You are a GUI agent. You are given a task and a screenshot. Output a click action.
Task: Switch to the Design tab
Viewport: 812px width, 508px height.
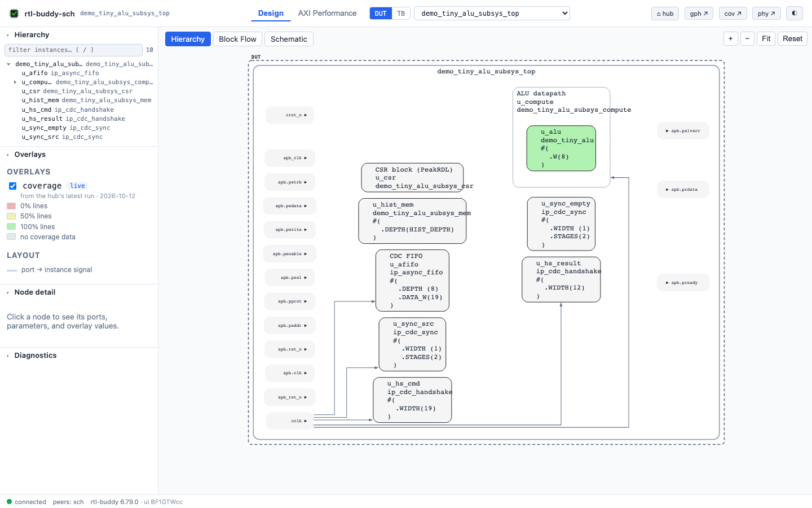271,14
